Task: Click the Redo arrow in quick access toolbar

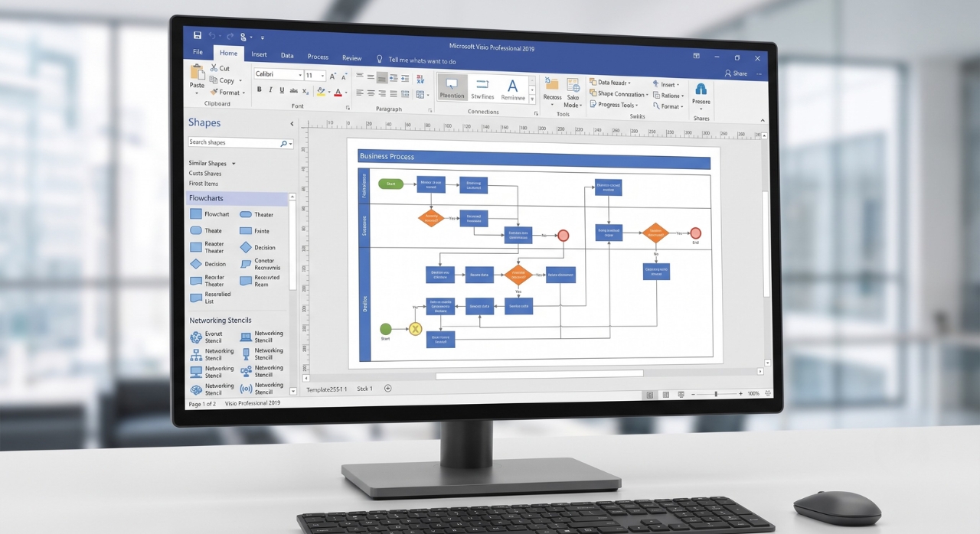Action: (229, 36)
